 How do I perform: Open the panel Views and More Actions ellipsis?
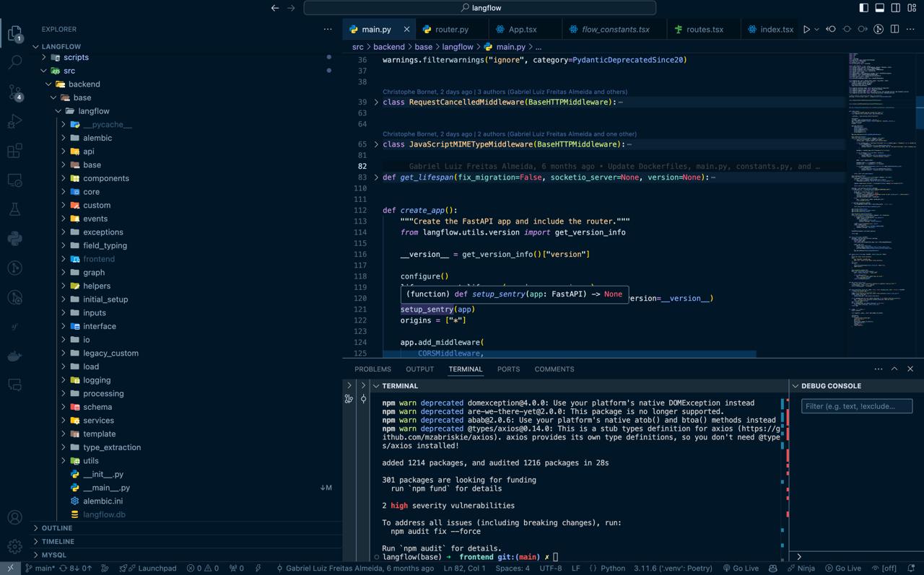[x=879, y=369]
